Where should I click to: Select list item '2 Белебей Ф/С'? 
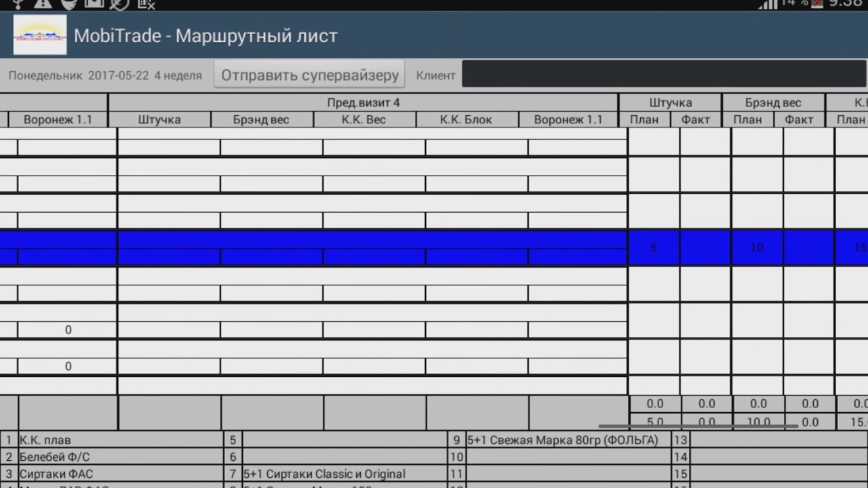click(112, 457)
